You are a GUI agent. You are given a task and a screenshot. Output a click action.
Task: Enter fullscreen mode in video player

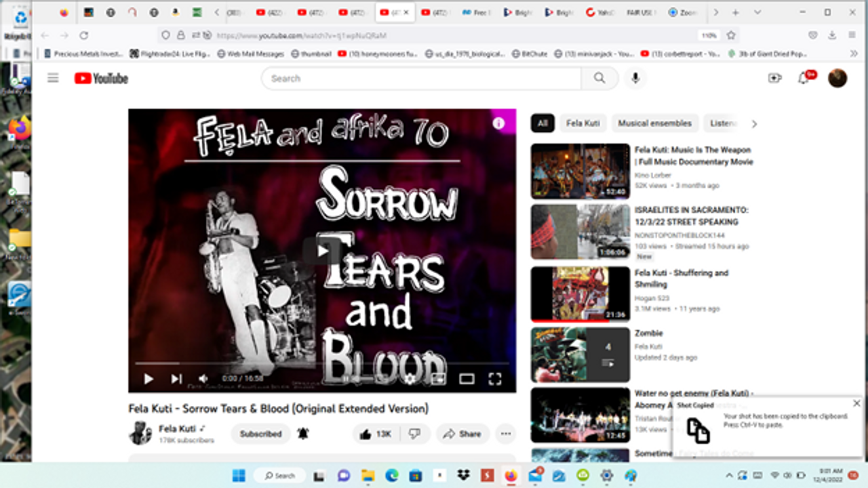pyautogui.click(x=495, y=379)
